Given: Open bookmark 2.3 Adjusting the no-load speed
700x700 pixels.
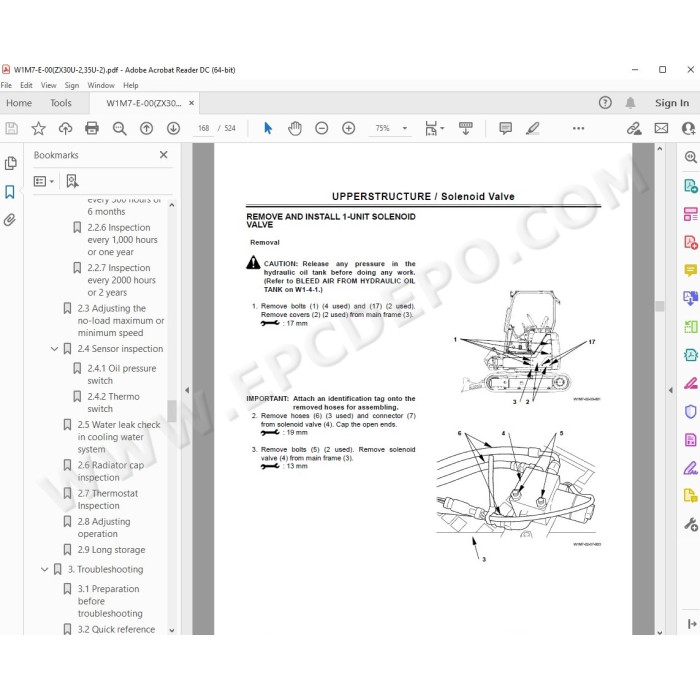Looking at the screenshot, I should tap(121, 321).
